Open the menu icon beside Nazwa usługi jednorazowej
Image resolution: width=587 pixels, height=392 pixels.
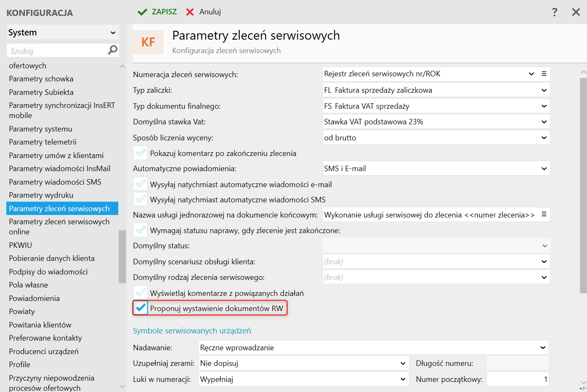(x=544, y=215)
